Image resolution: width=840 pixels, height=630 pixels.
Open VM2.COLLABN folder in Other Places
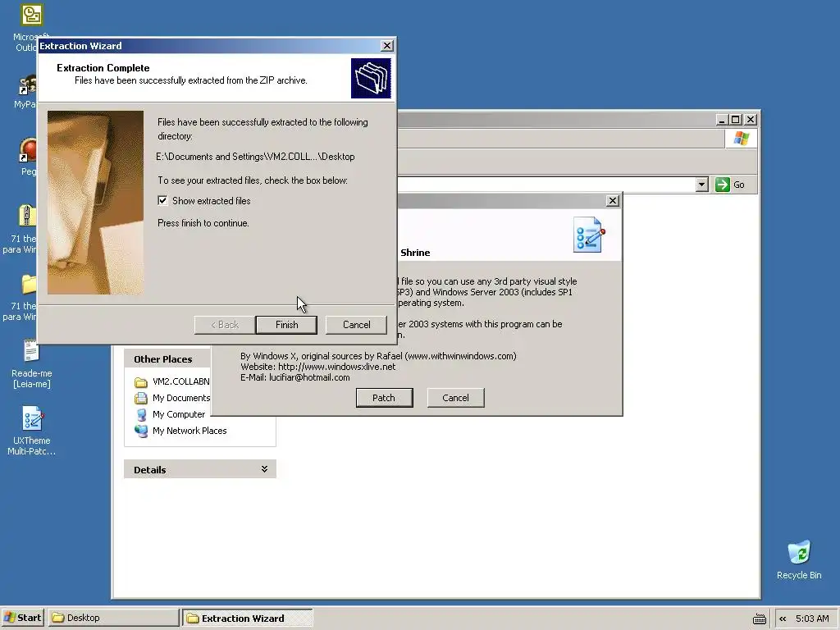(172, 381)
